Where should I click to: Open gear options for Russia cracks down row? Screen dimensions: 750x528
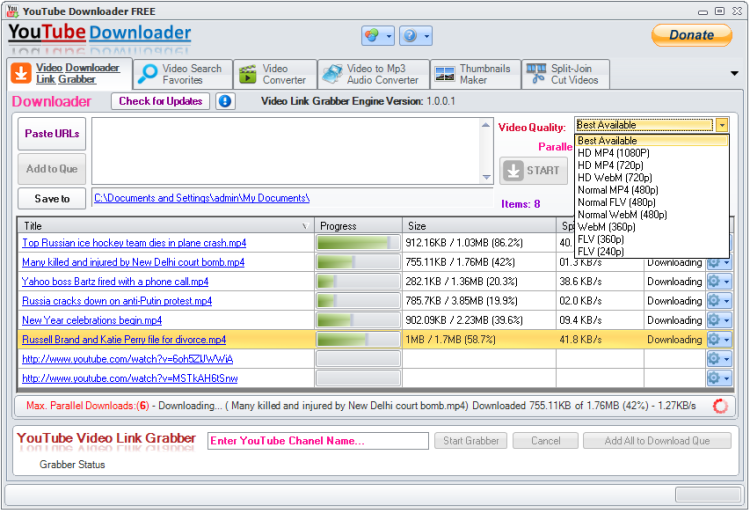[719, 301]
